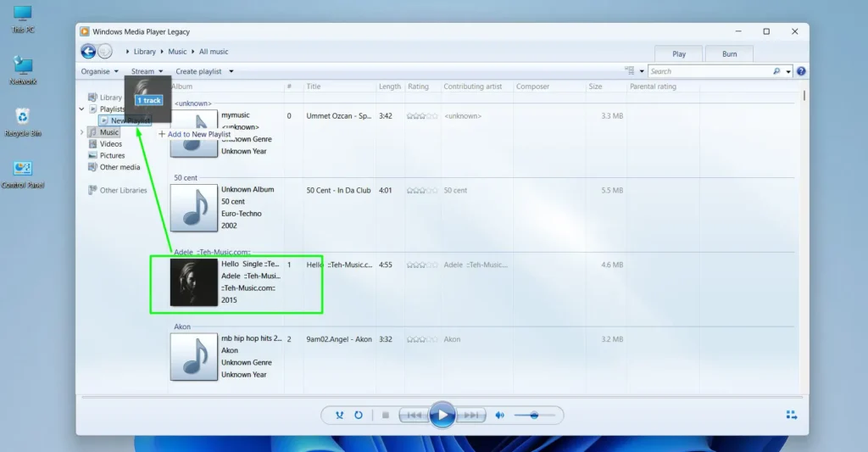Select track Ummet Ozcan - Sp...

pos(338,116)
